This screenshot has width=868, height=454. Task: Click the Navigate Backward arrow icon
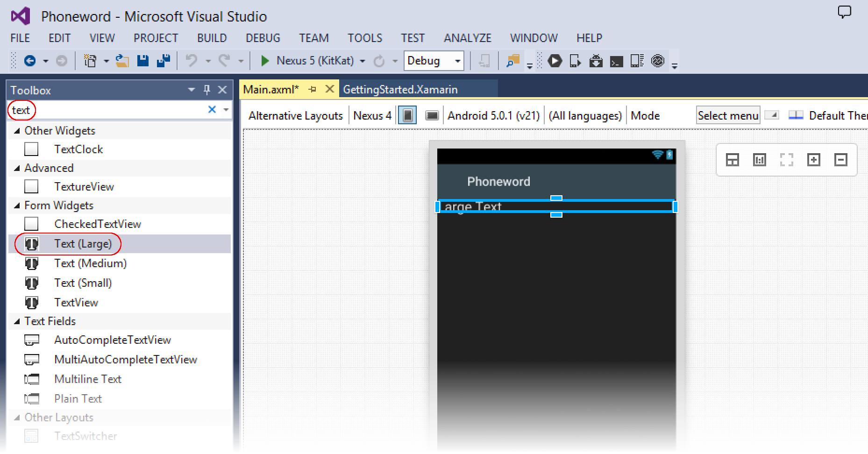pyautogui.click(x=30, y=61)
